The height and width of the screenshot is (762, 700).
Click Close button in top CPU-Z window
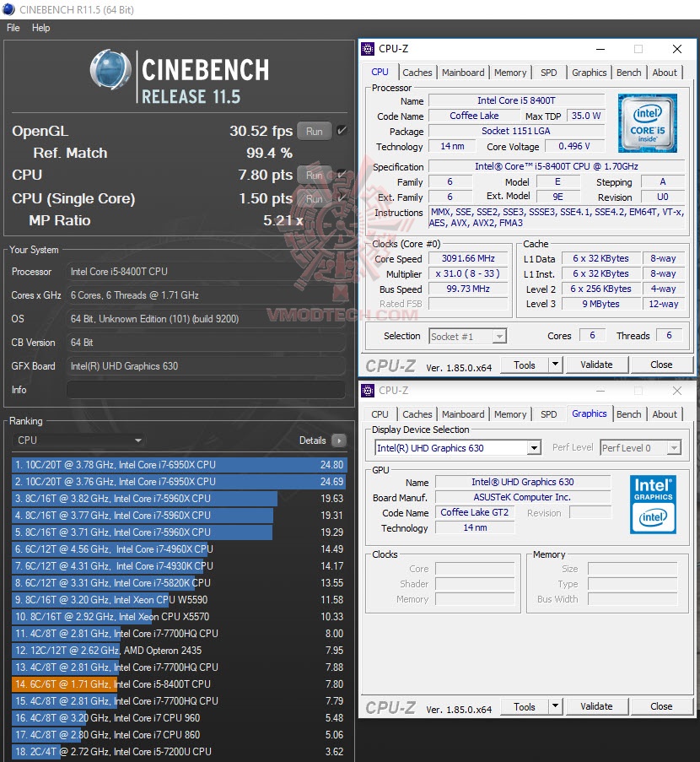[x=661, y=365]
